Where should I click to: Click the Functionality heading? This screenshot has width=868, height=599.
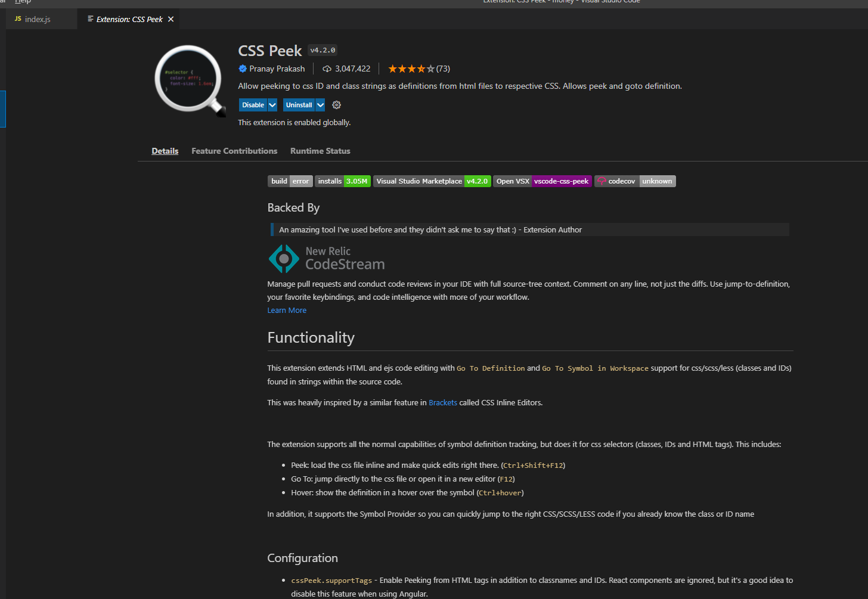tap(311, 337)
